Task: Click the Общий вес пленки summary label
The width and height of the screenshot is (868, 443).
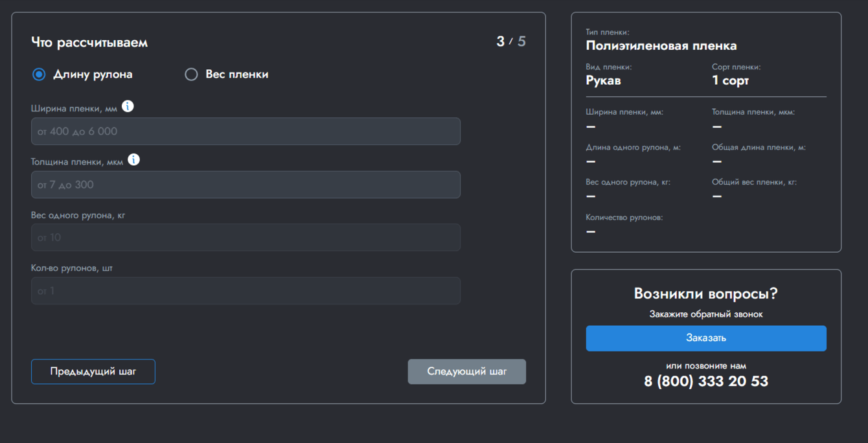Action: [754, 183]
